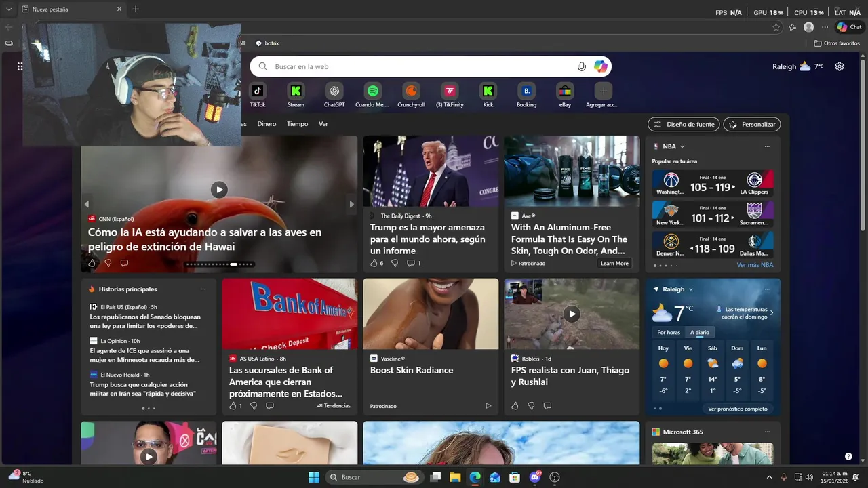Open Historias principales more options
Image resolution: width=868 pixels, height=488 pixels.
click(203, 289)
